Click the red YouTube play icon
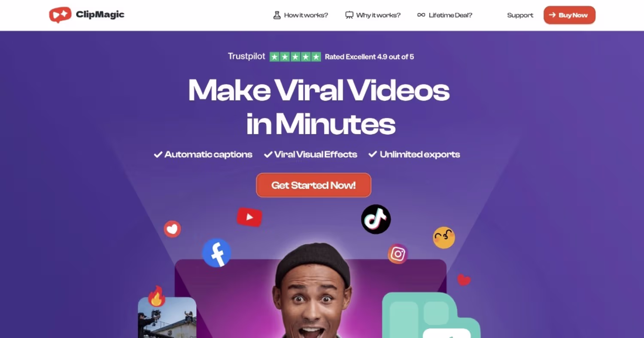Screen dimensions: 644x338 [x=249, y=217]
